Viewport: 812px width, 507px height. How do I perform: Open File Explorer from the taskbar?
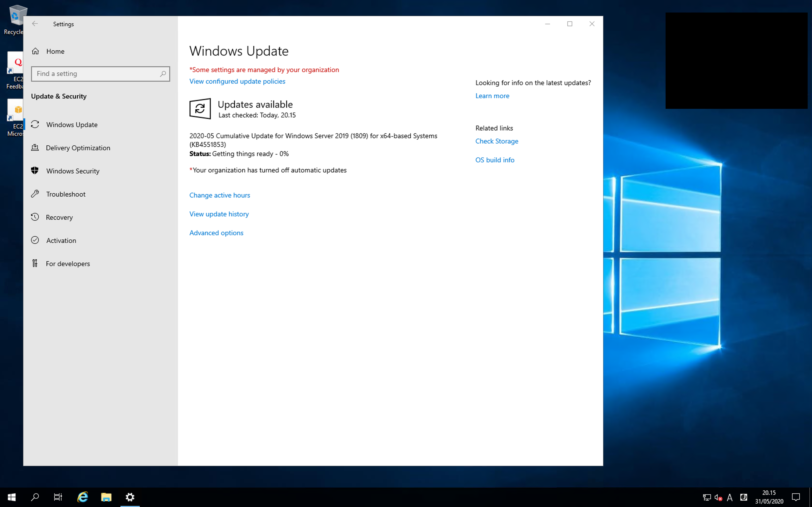pyautogui.click(x=106, y=497)
